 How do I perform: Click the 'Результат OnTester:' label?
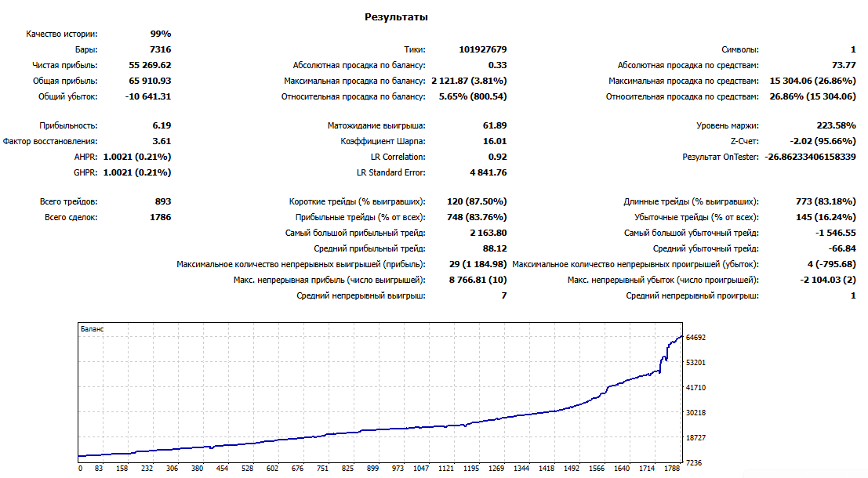720,158
